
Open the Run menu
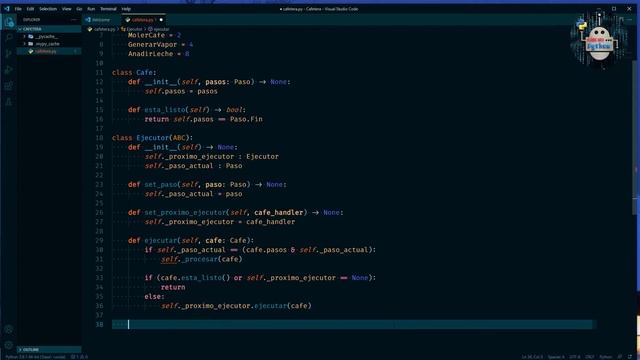tap(91, 9)
